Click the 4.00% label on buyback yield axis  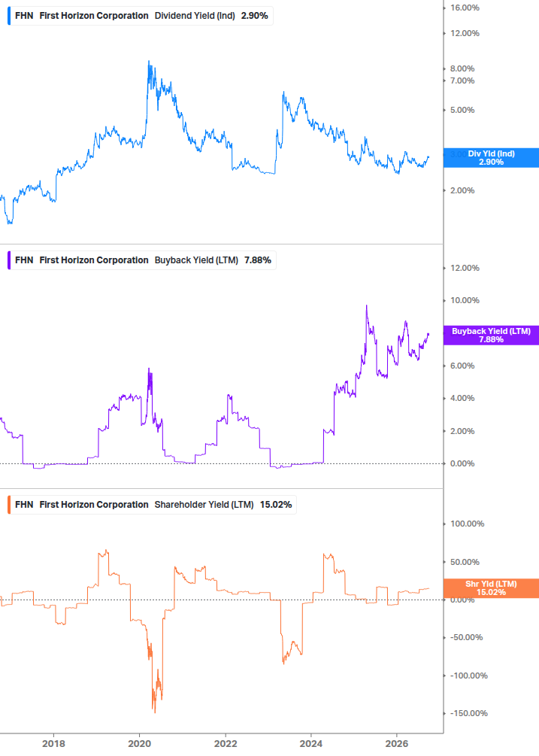(x=462, y=398)
